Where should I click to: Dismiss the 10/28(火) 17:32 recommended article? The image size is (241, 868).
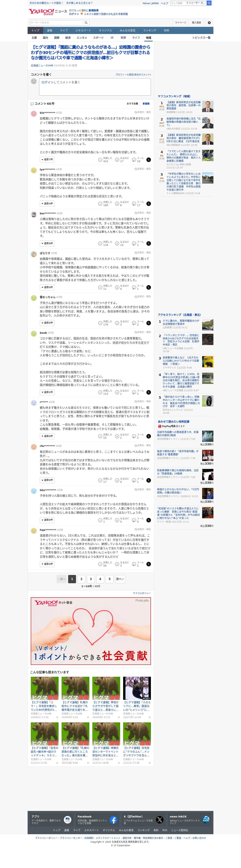57,717
